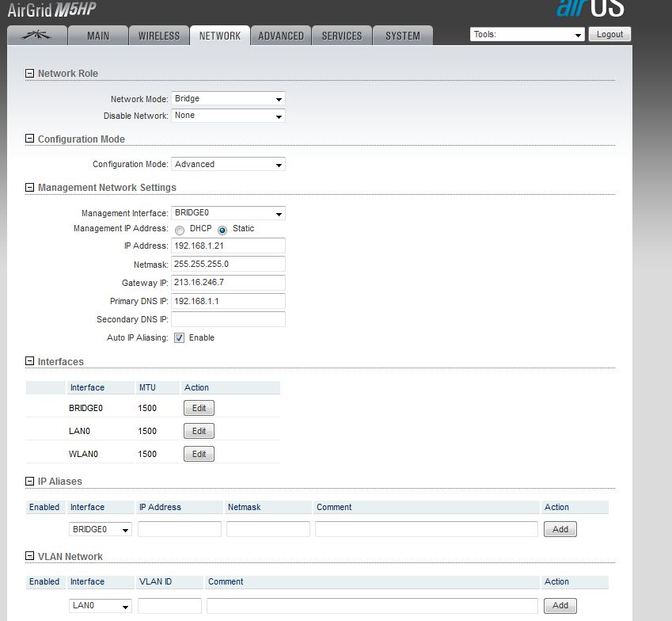The height and width of the screenshot is (621, 672).
Task: Go to the SYSTEM tab
Action: coord(402,36)
